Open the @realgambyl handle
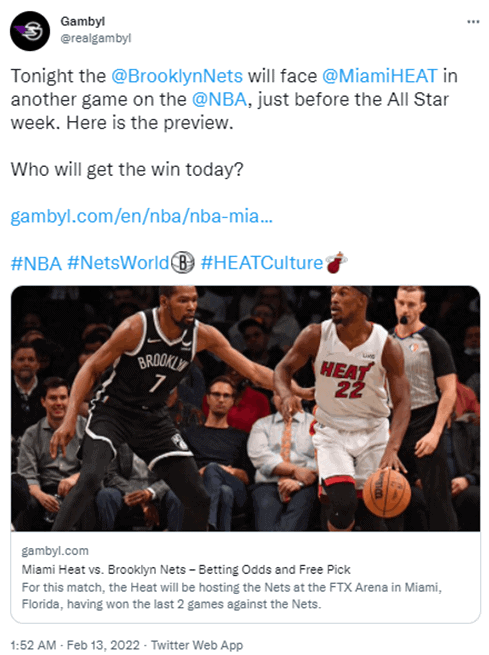This screenshot has height=655, width=489. [x=96, y=38]
